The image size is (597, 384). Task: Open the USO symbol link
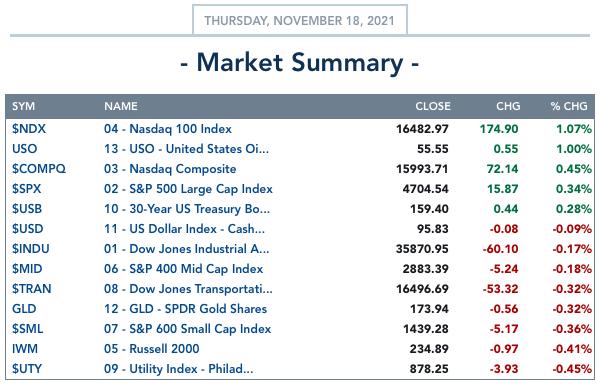click(x=24, y=148)
